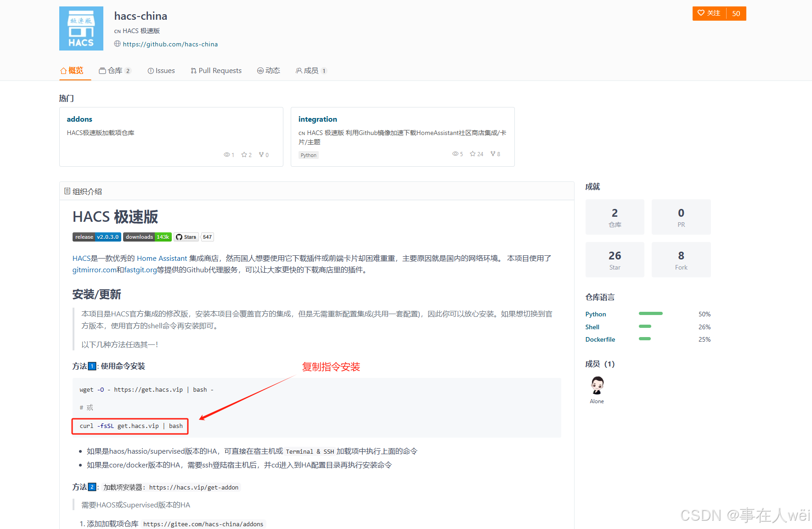The width and height of the screenshot is (812, 529).
Task: Open the 仓库 repositories tab
Action: 115,71
